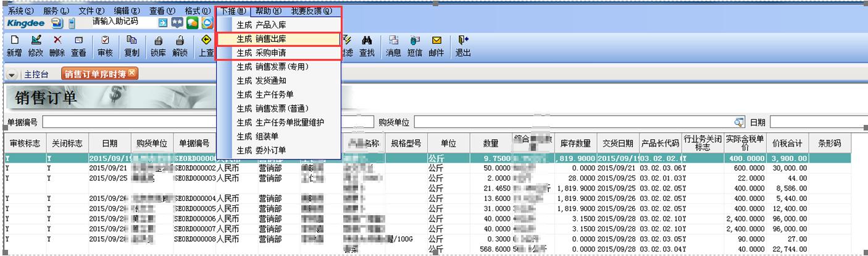Choose 生成 生产任务单批量维护 from the menu

pos(278,122)
